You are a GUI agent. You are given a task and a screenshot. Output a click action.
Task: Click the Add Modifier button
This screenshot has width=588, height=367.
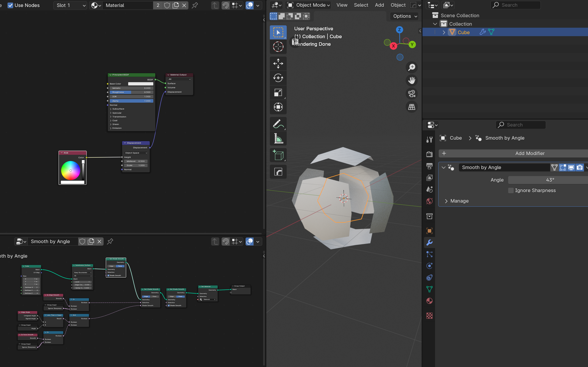pyautogui.click(x=513, y=153)
